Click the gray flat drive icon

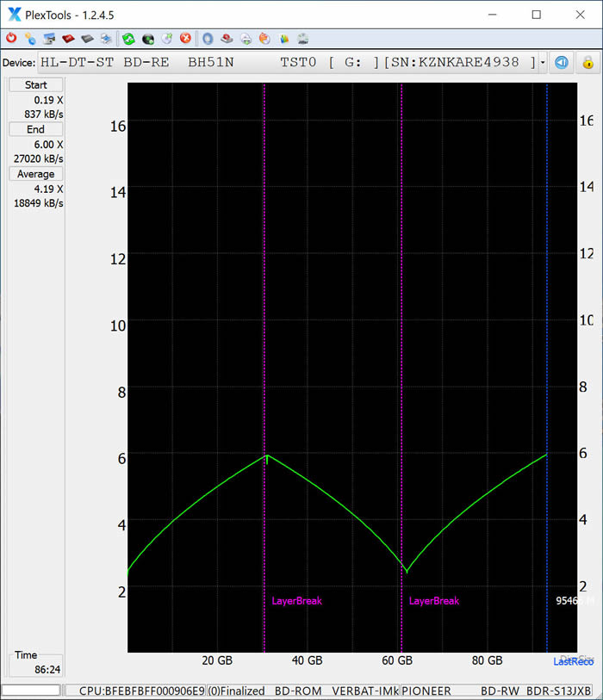[87, 39]
